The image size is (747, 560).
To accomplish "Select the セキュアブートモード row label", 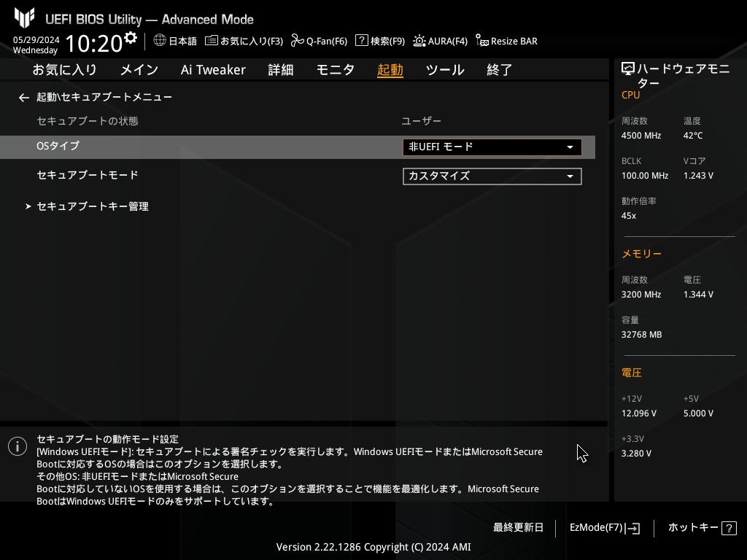I will pyautogui.click(x=88, y=175).
